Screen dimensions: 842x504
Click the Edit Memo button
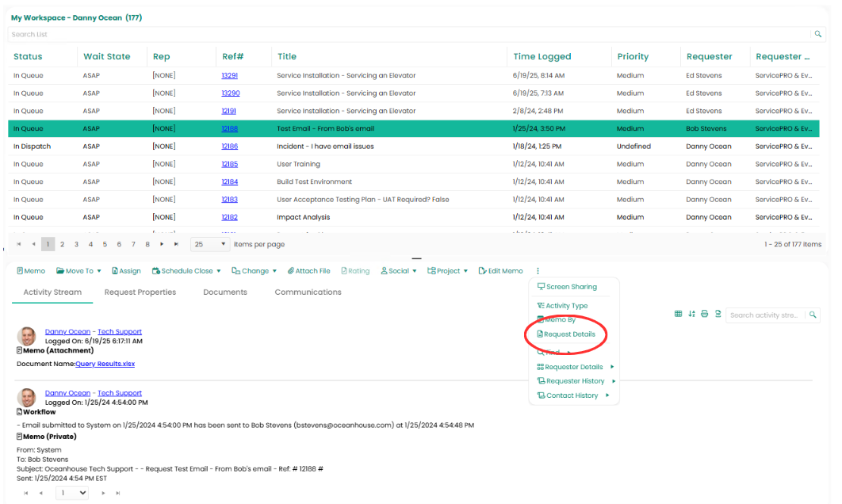click(x=500, y=271)
